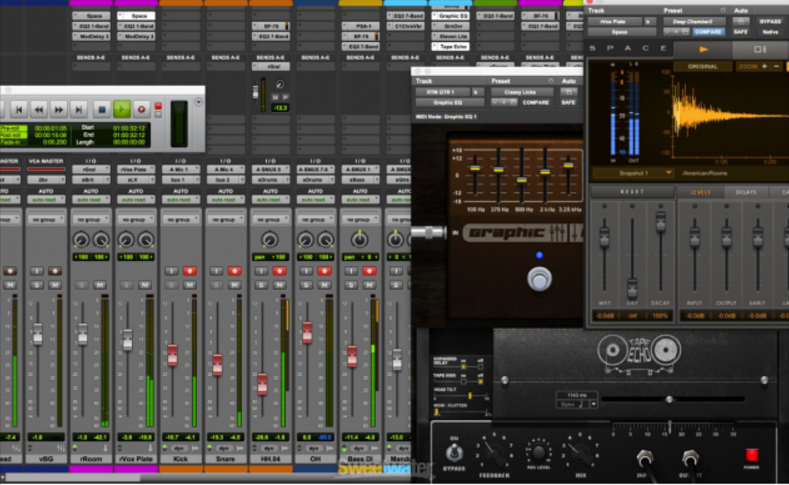The image size is (789, 485).
Task: Click Return to Zero in the transport
Action: tap(19, 109)
